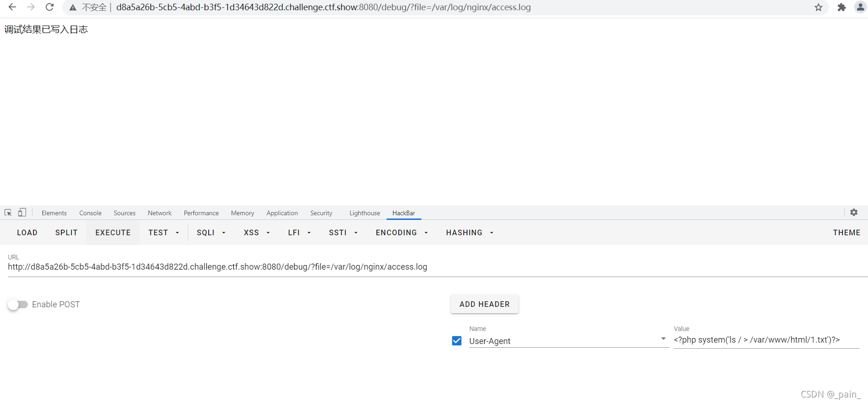Image resolution: width=868 pixels, height=404 pixels.
Task: Switch to the Console tab
Action: [x=90, y=213]
